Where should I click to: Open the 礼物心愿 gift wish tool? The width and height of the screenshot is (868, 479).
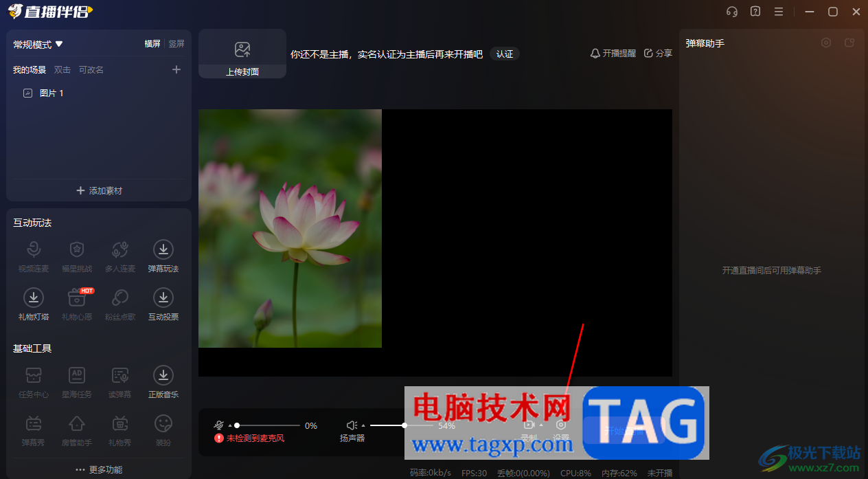pyautogui.click(x=77, y=304)
